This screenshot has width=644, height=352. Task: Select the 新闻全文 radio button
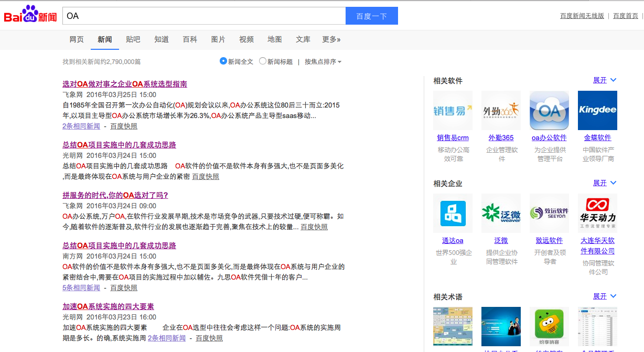223,61
